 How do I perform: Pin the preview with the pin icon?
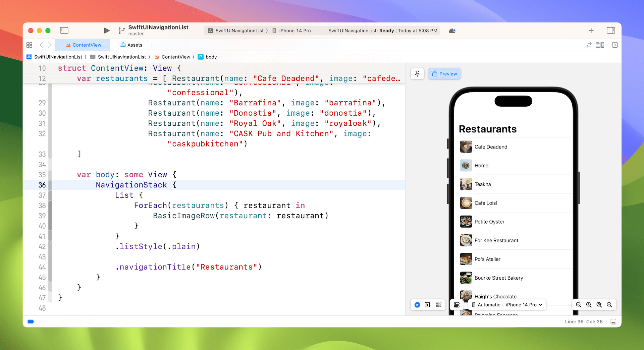[417, 74]
